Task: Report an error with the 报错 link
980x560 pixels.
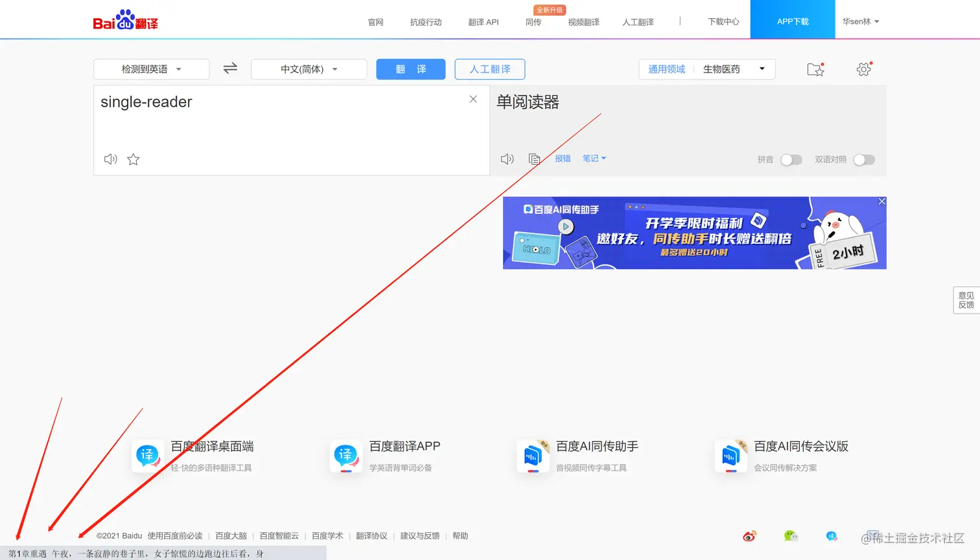Action: [563, 158]
